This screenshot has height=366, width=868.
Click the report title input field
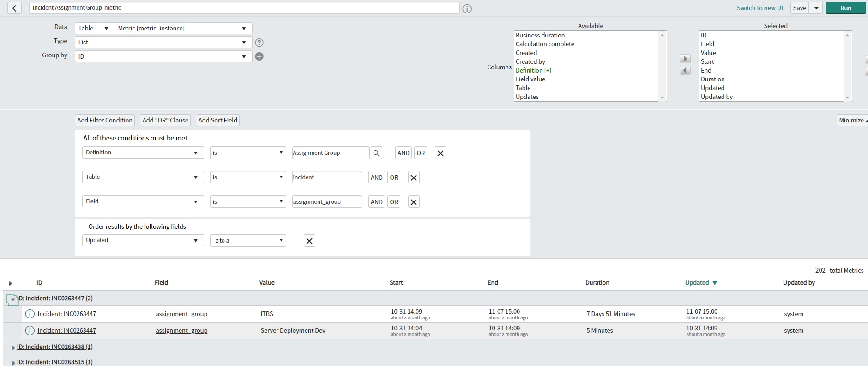(x=244, y=8)
